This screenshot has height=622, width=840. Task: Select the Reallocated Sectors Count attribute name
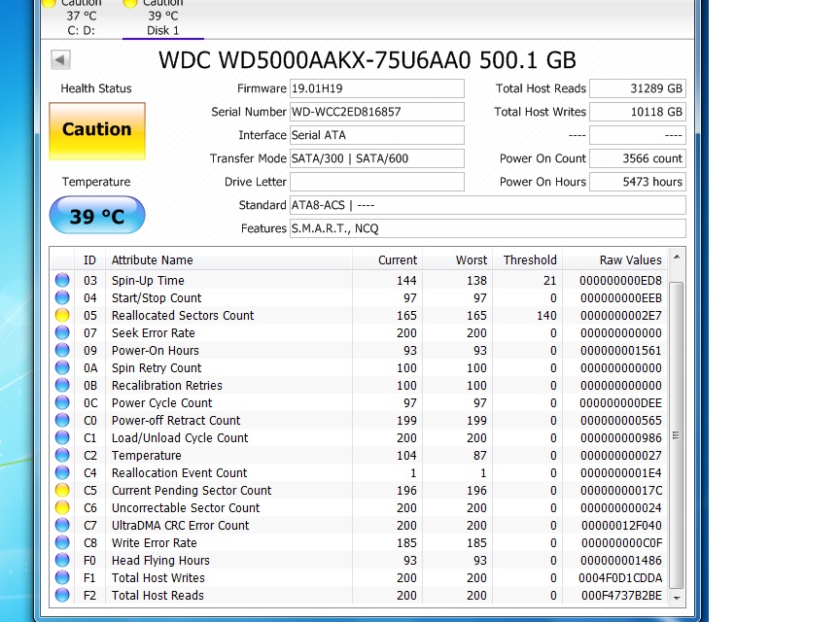pos(183,315)
